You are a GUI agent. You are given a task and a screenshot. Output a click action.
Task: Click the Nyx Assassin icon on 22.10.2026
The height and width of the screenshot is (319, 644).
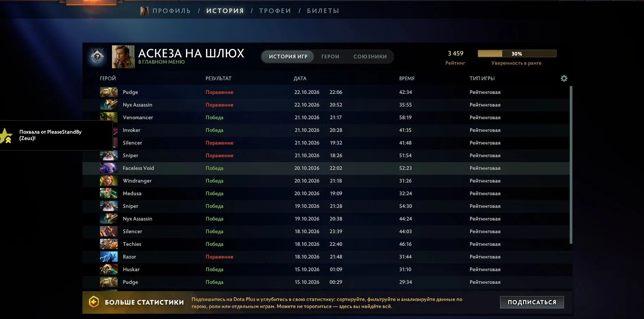coord(109,105)
